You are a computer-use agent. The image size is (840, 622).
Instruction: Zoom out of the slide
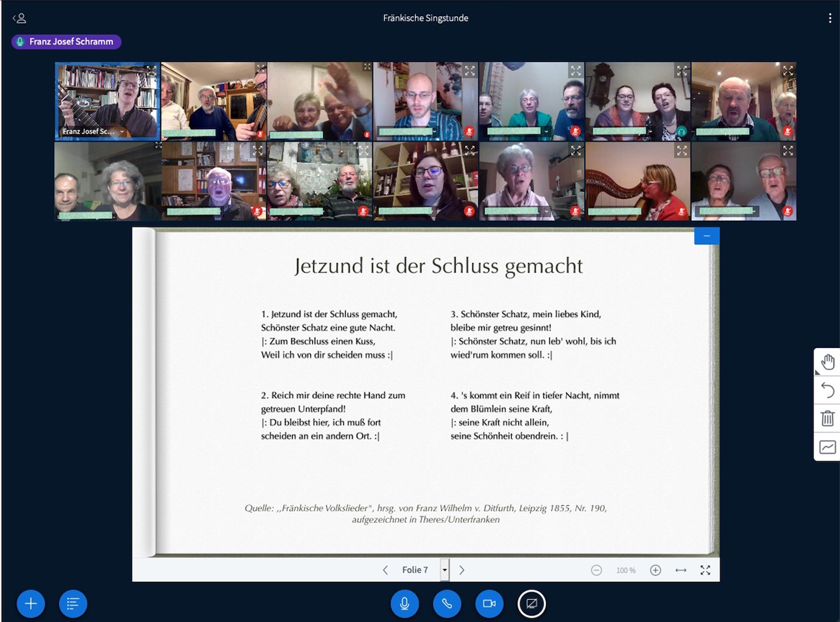tap(596, 570)
